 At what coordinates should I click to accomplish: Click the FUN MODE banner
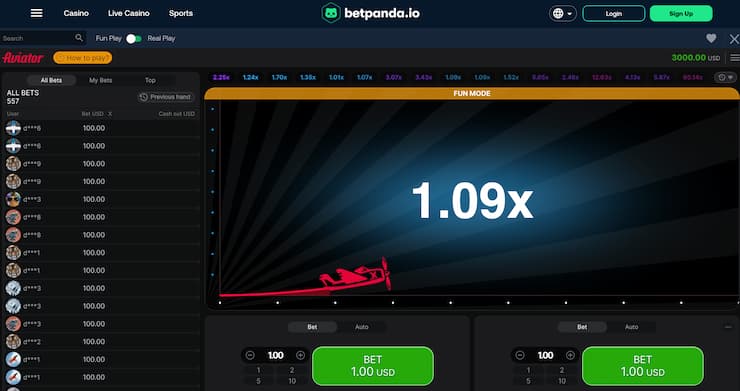[x=472, y=94]
